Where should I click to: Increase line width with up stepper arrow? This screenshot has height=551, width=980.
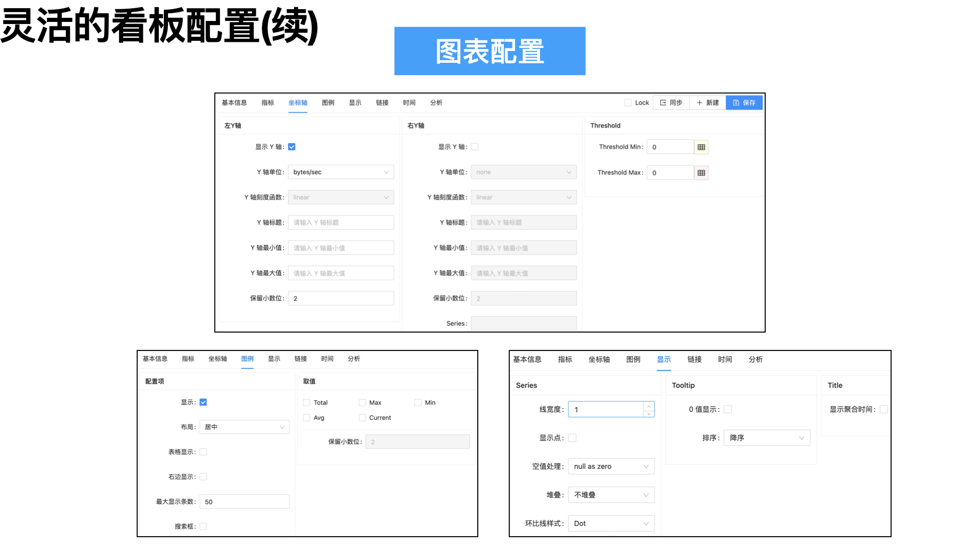point(649,406)
